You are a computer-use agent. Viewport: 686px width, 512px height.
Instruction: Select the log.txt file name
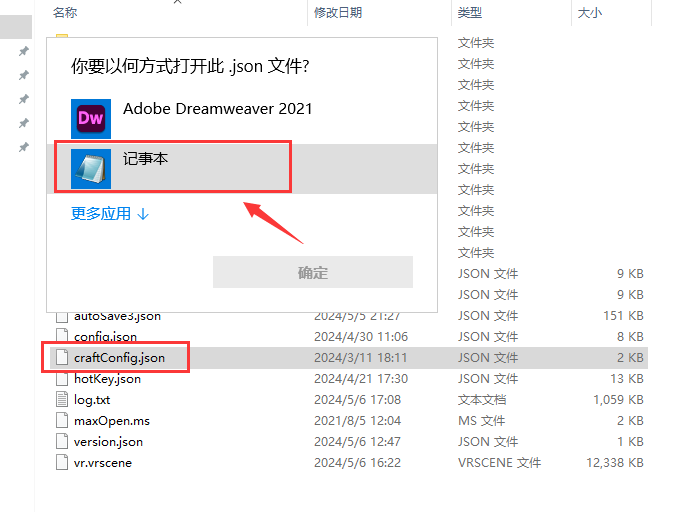[92, 400]
